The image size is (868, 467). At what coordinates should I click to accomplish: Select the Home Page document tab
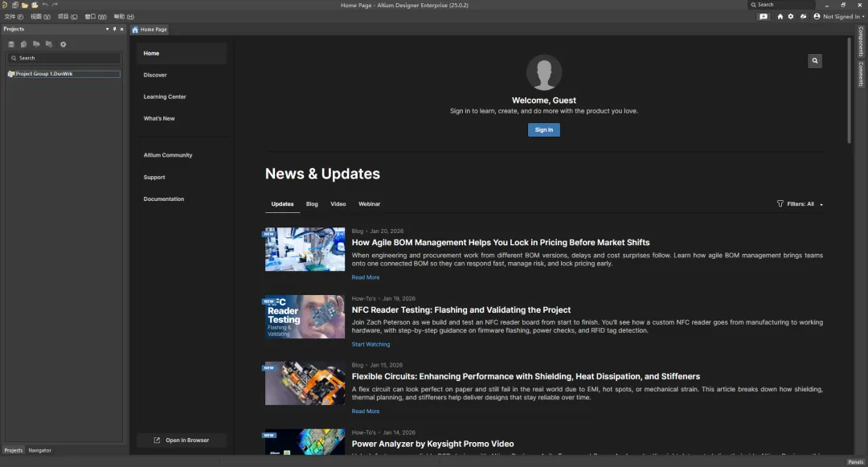149,29
